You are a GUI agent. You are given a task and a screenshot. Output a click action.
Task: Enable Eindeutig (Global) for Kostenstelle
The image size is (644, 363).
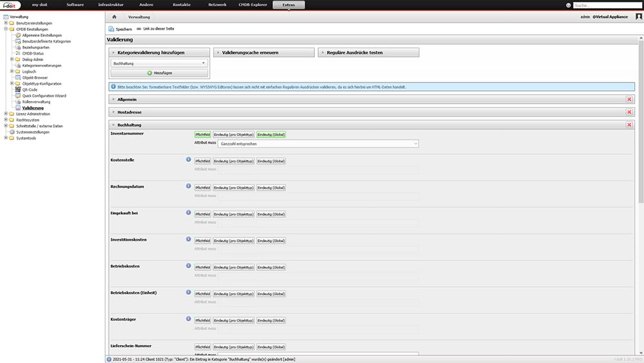pos(270,161)
